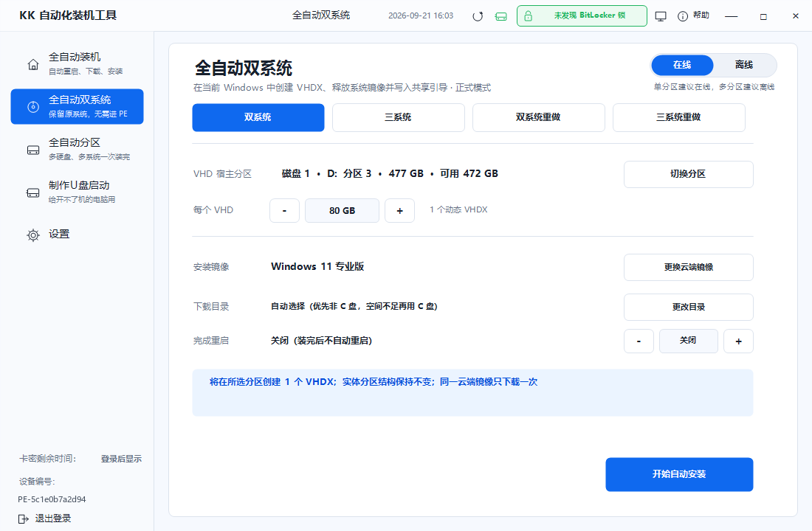
Task: Select the 双系统重做 tab
Action: tap(539, 117)
